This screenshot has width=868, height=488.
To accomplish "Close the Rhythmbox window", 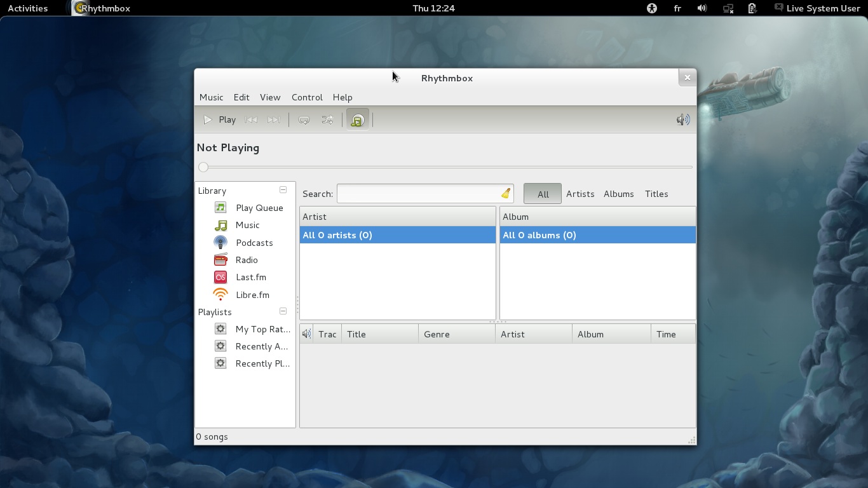I will click(x=687, y=78).
